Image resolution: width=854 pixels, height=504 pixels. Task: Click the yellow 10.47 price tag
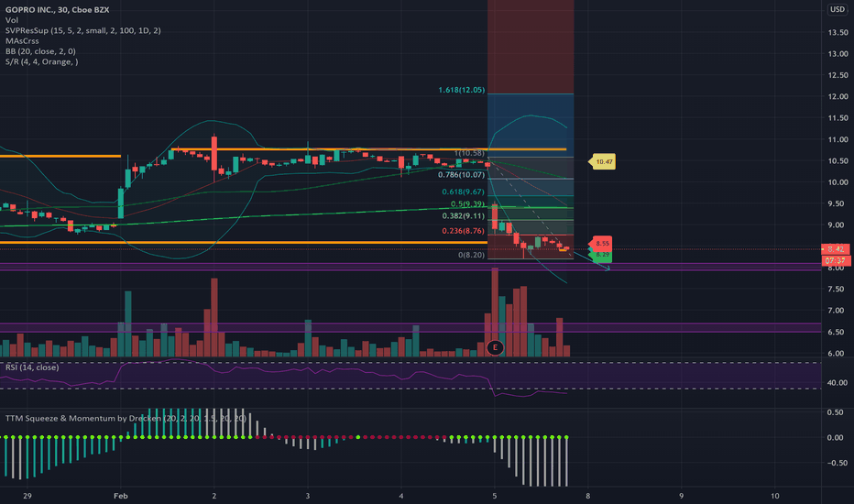click(x=602, y=161)
